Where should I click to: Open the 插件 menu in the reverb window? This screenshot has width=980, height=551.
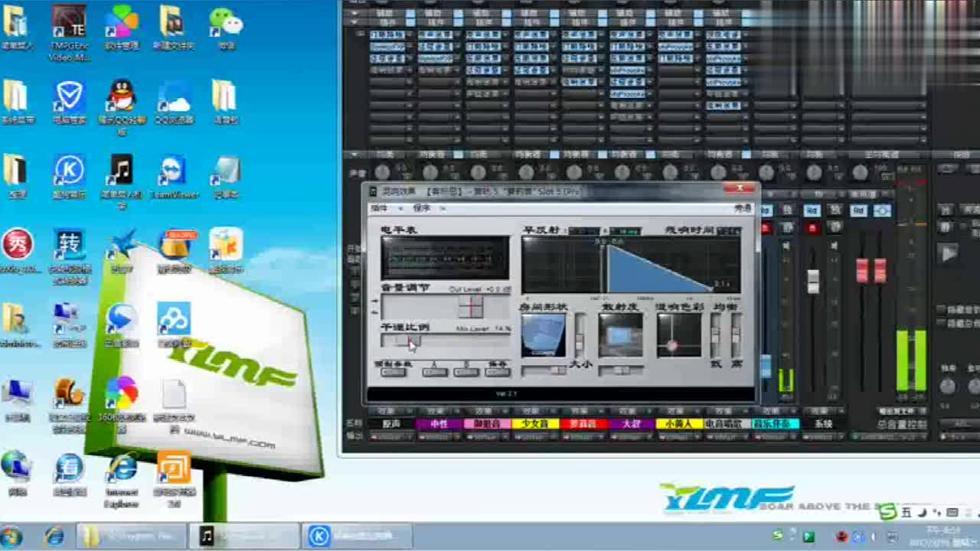pyautogui.click(x=380, y=208)
